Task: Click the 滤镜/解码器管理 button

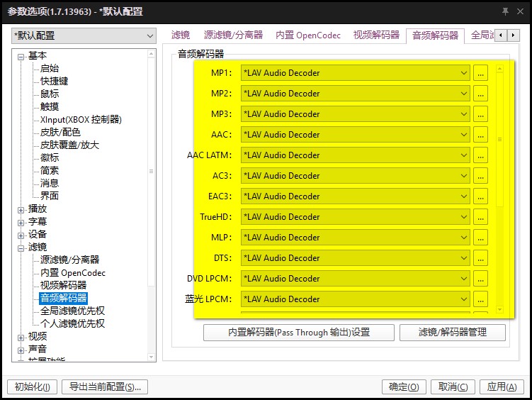Action: point(453,332)
